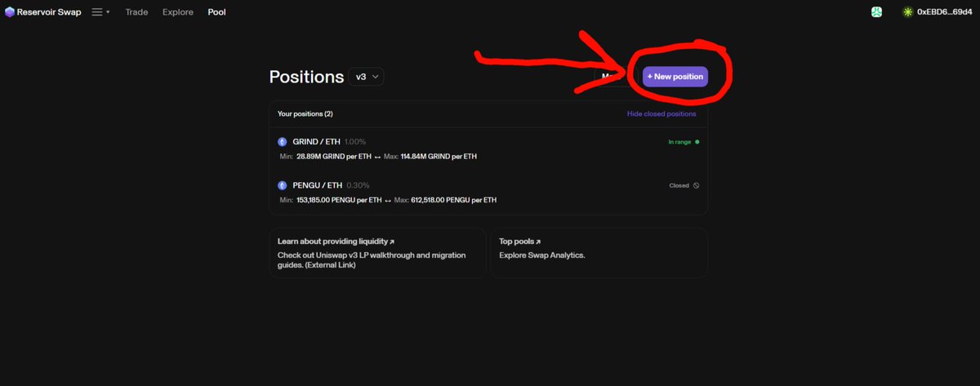
Task: Toggle GRIND price range direction arrow
Action: [377, 156]
